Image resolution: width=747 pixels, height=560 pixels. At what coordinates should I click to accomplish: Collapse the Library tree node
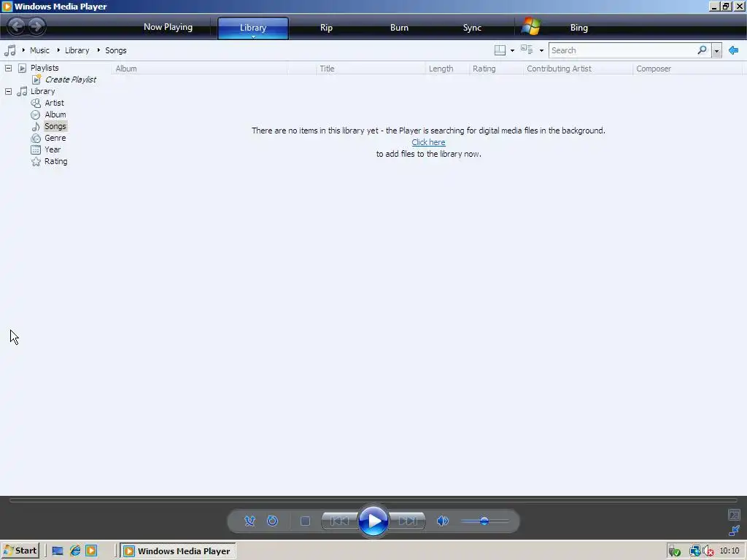coord(8,91)
